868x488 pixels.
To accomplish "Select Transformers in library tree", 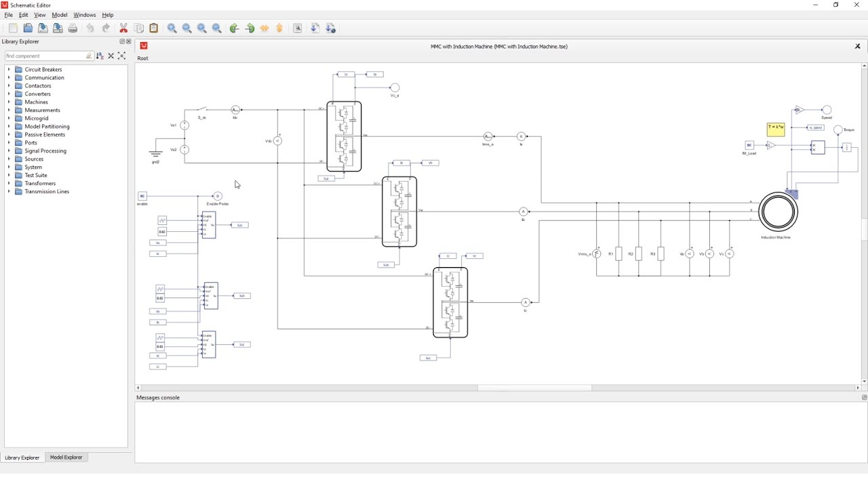I will coord(40,184).
